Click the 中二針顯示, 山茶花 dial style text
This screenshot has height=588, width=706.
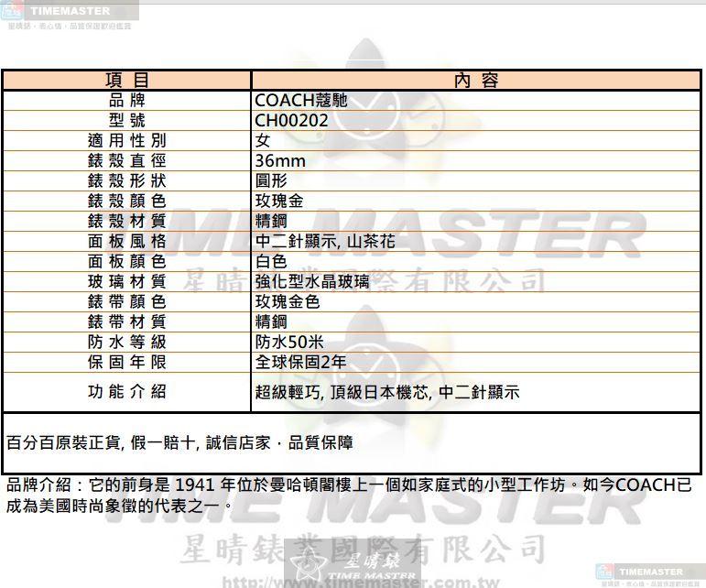pyautogui.click(x=325, y=242)
